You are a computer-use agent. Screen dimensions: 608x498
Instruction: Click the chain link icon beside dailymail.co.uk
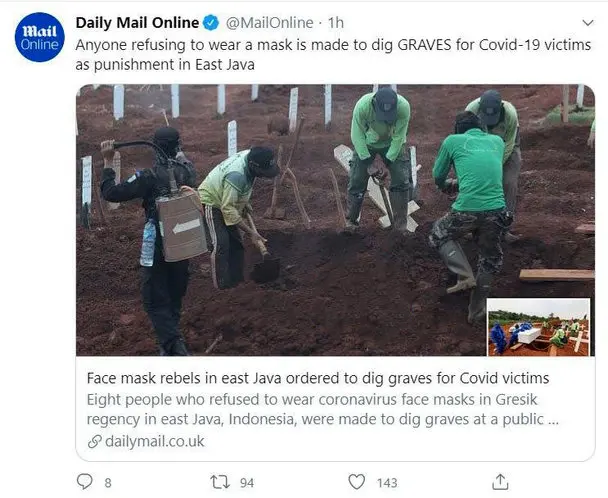point(94,440)
